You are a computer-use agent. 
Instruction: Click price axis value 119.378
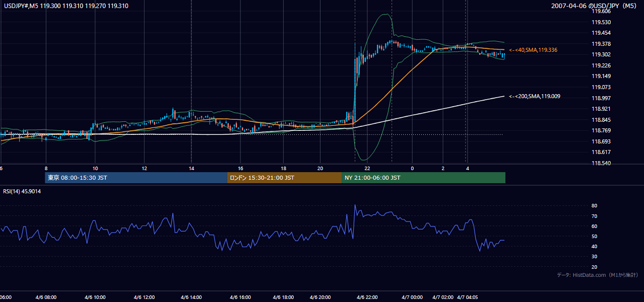coord(601,44)
